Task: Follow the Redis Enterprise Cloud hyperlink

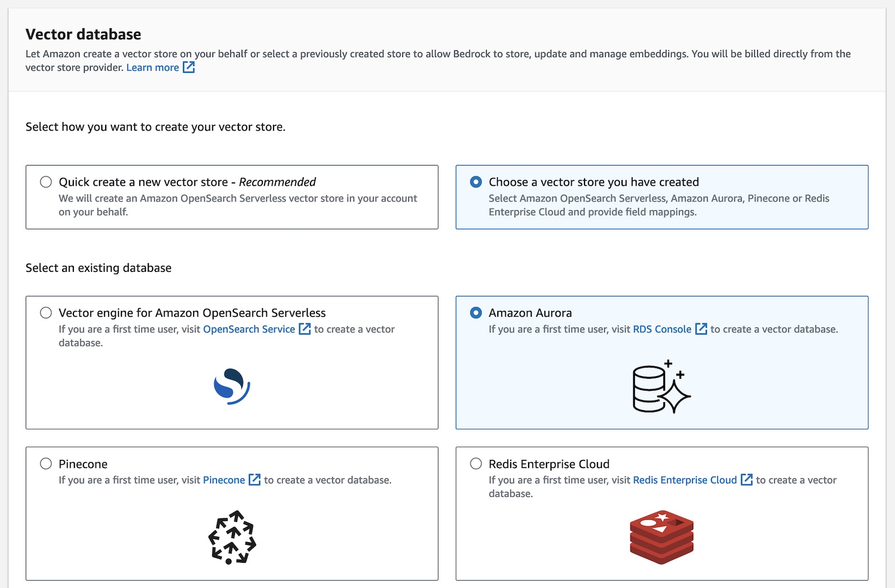Action: (x=685, y=480)
